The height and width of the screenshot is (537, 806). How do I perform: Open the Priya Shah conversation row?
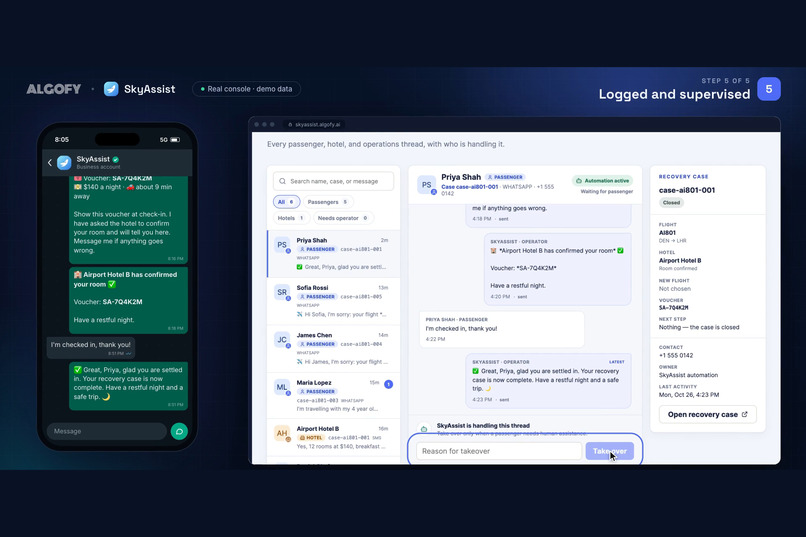(334, 253)
